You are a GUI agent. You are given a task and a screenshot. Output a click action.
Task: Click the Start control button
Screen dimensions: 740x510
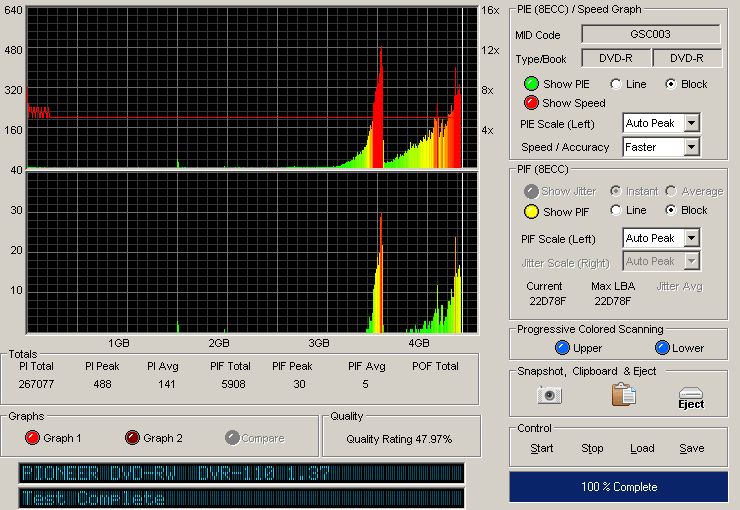coord(541,448)
